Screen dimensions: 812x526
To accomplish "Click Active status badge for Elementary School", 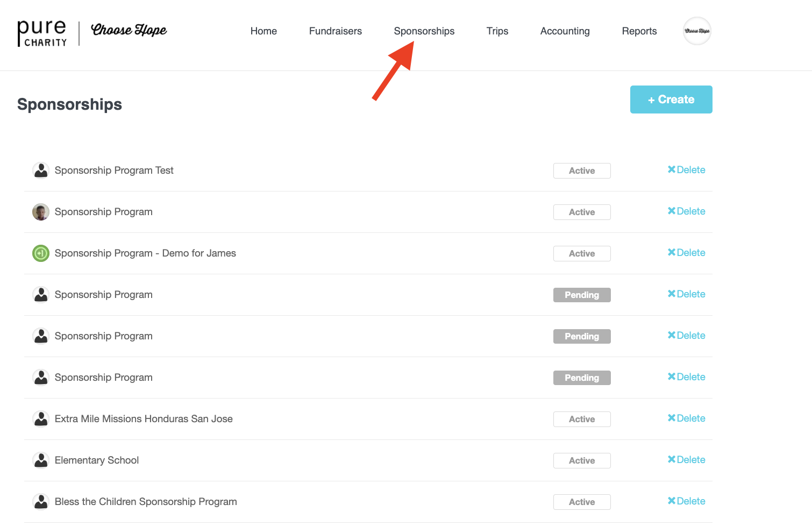I will click(582, 460).
